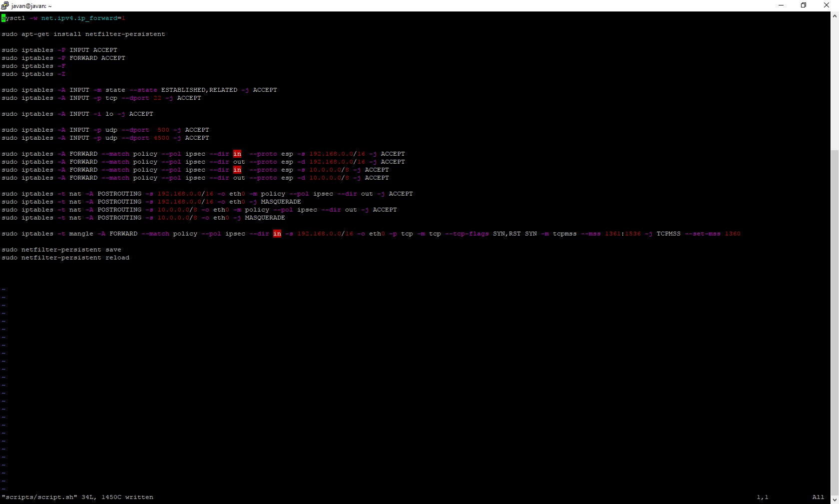Click the scrollbar down arrow
This screenshot has height=504, width=839.
click(835, 500)
